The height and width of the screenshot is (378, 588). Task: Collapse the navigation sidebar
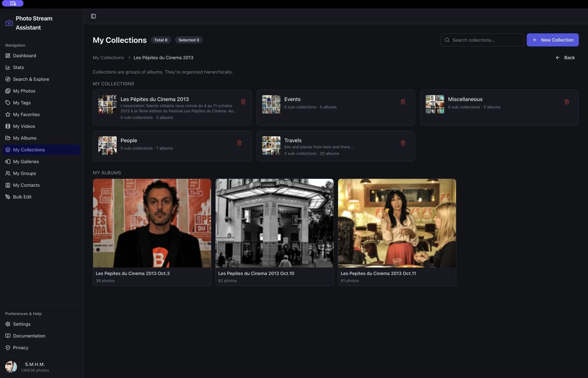(x=93, y=16)
